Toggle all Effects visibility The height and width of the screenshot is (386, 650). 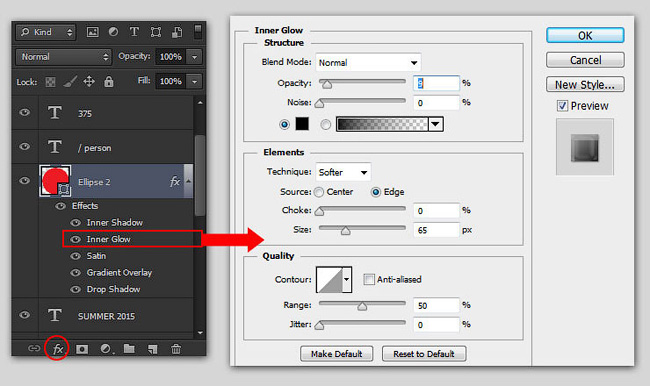[61, 206]
